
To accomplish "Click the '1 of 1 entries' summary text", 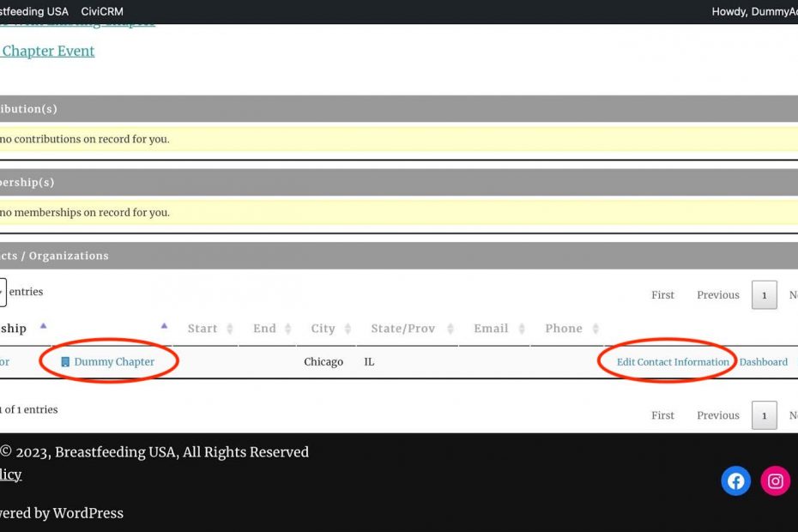I will tap(28, 409).
